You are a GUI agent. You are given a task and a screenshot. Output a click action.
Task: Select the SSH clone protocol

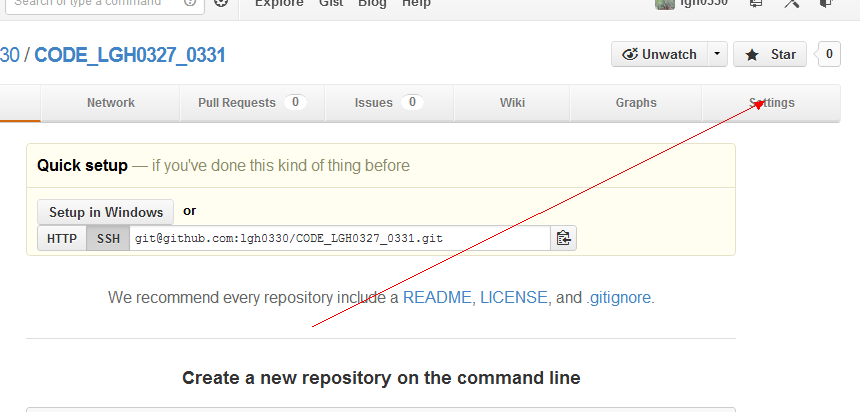(108, 239)
